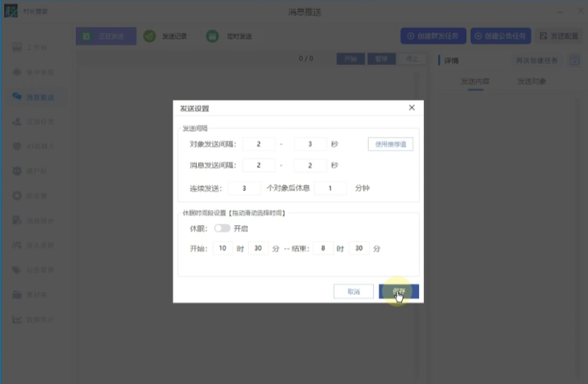Click the app logo icon at top-left
Screen dimensions: 588x384
11,11
